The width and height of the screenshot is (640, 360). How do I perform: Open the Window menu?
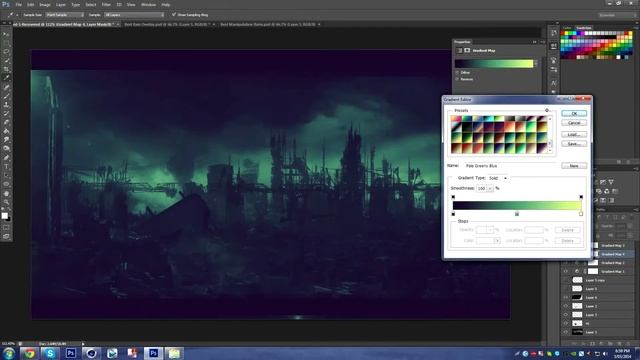(148, 4)
